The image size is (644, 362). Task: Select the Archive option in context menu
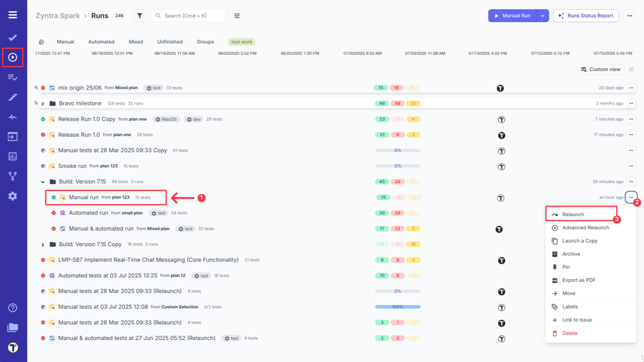pos(571,253)
